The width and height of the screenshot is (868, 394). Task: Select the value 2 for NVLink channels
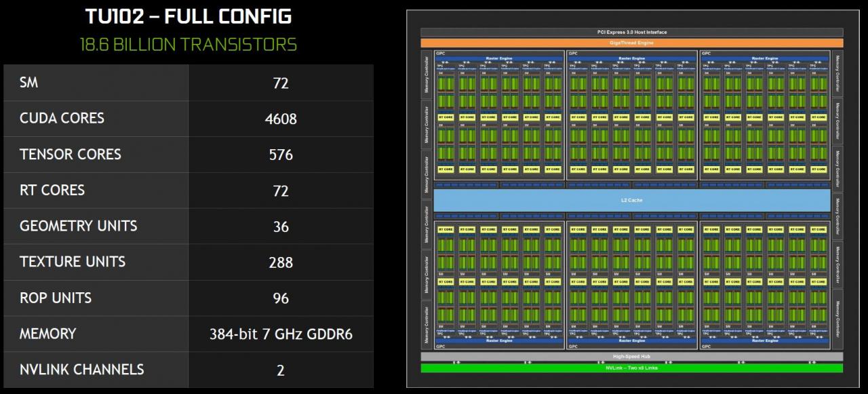(x=281, y=370)
